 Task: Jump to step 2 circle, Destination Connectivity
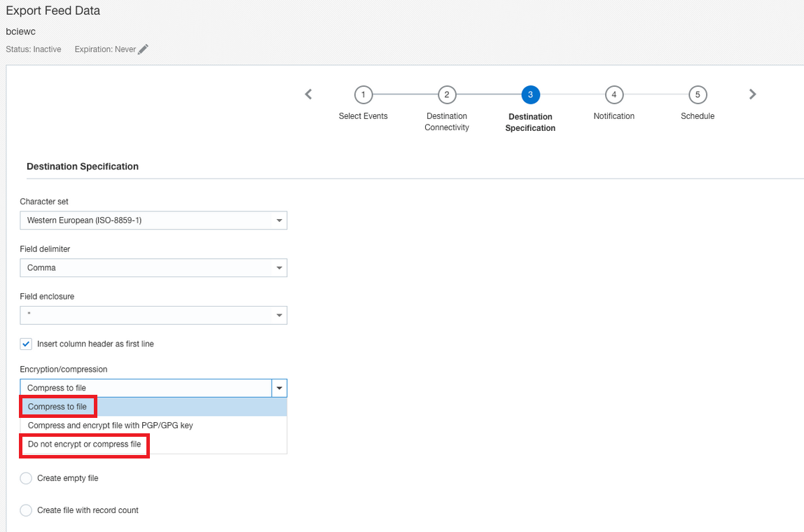pos(446,94)
